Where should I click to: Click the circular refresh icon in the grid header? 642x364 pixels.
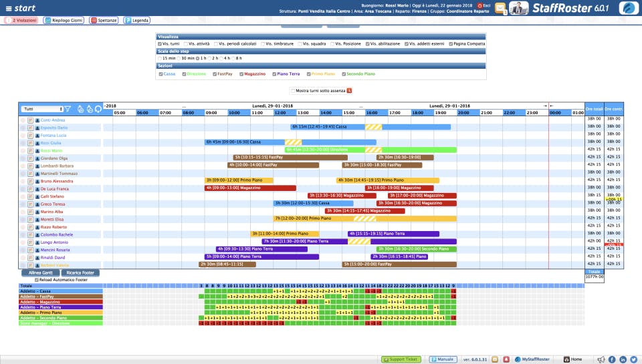pyautogui.click(x=98, y=109)
